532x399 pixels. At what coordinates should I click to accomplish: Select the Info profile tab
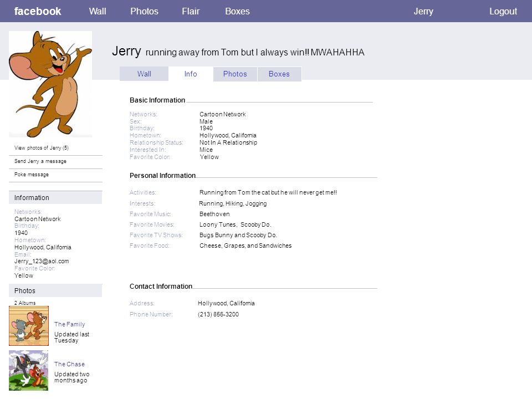point(191,74)
